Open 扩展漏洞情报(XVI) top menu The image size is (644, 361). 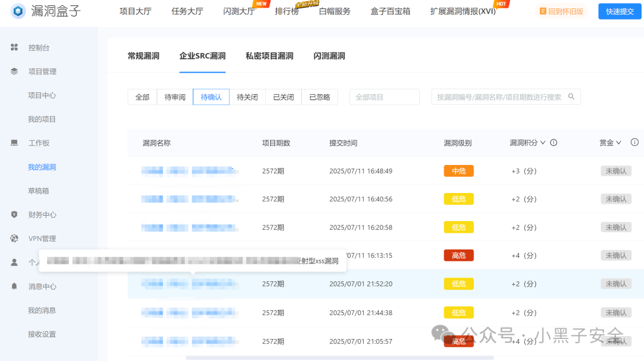(x=463, y=11)
